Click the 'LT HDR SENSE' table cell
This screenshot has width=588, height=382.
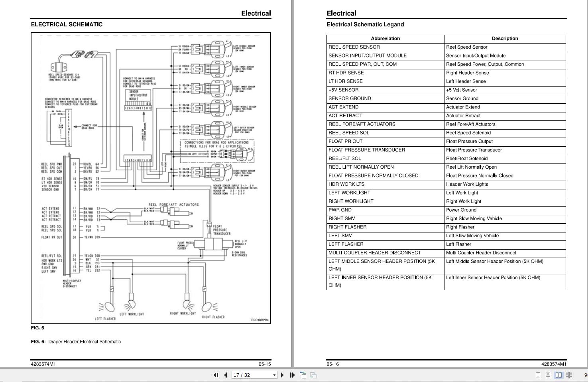[x=385, y=81]
